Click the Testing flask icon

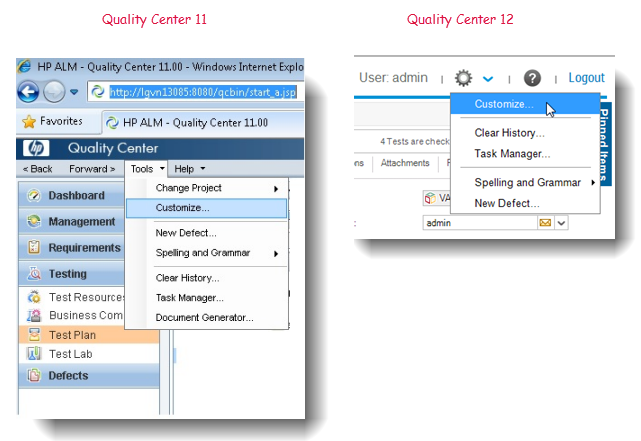(34, 273)
